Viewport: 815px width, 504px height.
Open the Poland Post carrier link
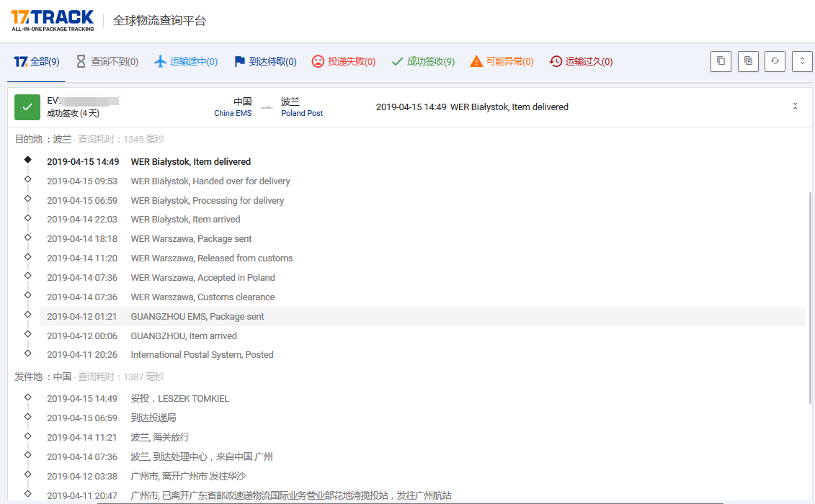(301, 113)
